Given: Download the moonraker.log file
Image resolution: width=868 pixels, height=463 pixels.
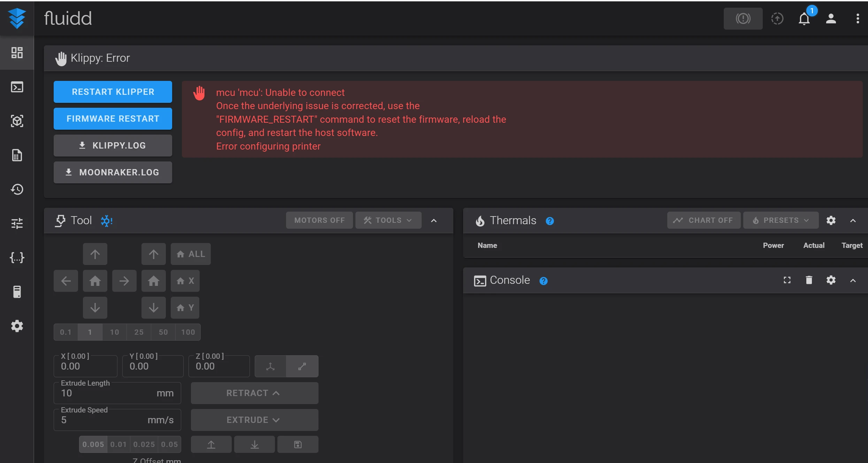Looking at the screenshot, I should pos(113,172).
